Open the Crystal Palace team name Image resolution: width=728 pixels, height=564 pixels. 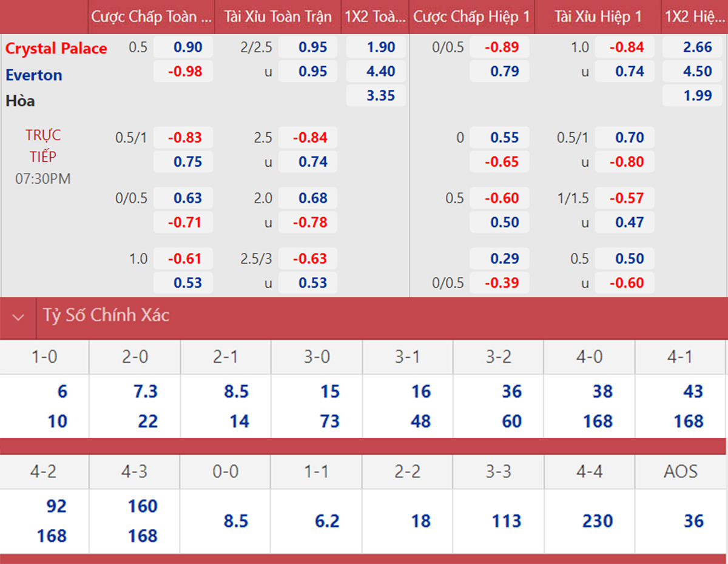coord(56,49)
